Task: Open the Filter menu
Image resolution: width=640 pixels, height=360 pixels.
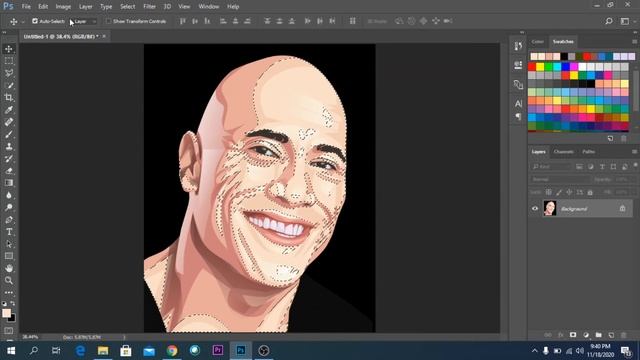Action: pyautogui.click(x=149, y=7)
